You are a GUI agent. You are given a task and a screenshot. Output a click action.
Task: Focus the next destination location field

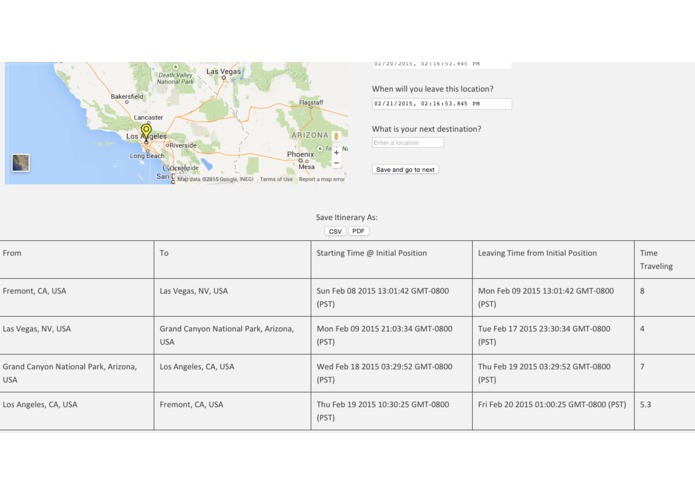point(408,143)
